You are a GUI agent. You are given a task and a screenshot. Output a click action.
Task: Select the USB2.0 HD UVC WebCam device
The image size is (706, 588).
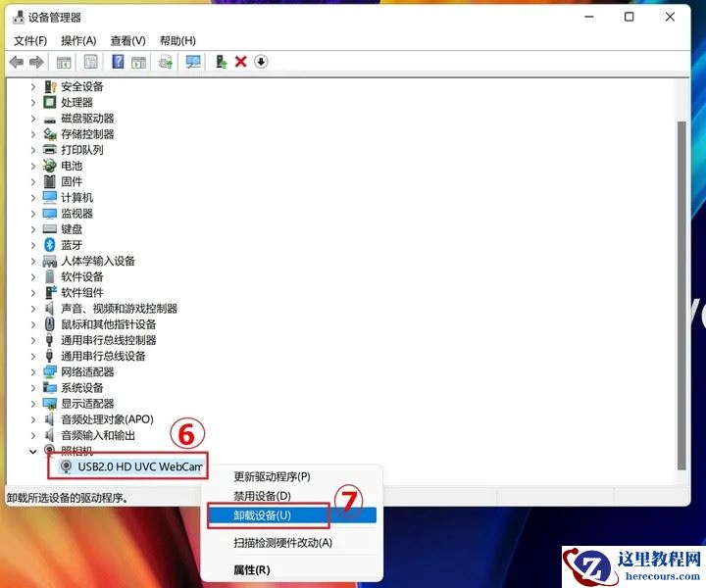pyautogui.click(x=139, y=466)
